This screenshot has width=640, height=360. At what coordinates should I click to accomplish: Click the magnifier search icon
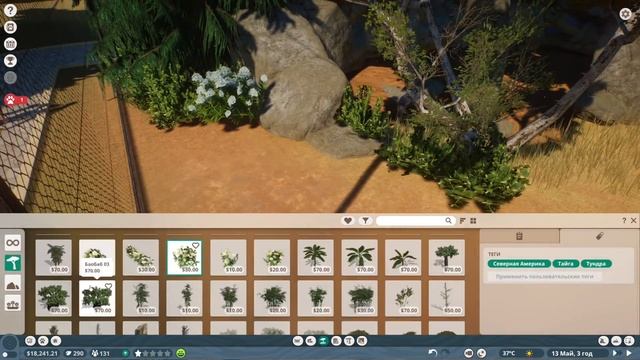point(448,220)
